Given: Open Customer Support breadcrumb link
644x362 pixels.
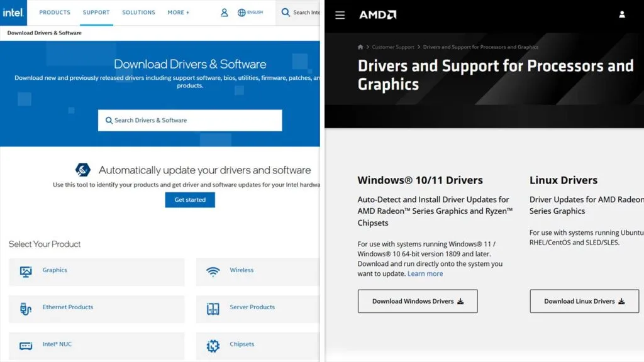Looking at the screenshot, I should 393,47.
